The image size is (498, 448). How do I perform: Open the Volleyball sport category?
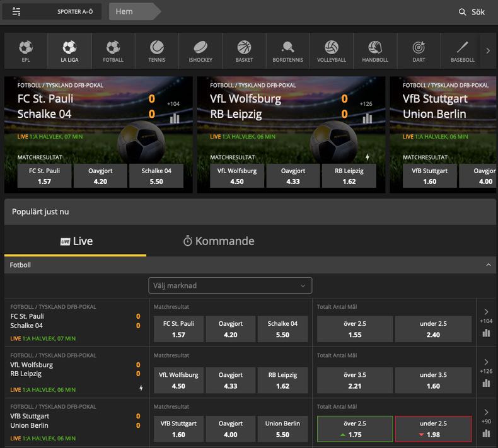point(332,51)
